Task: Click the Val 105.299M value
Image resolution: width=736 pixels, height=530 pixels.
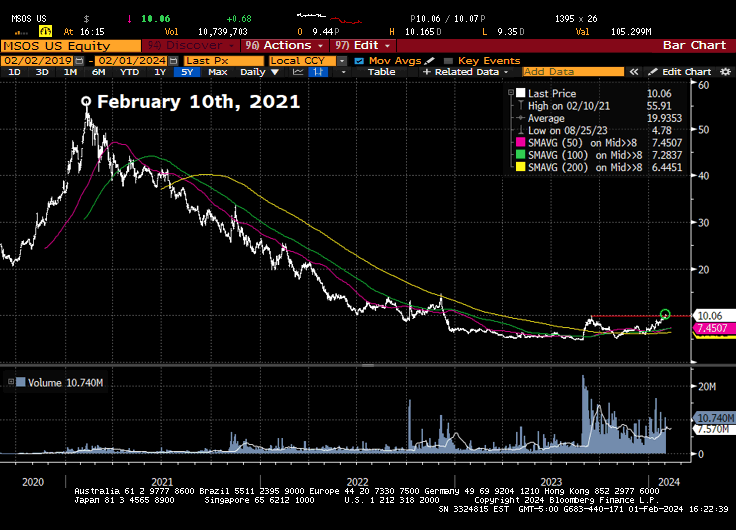Action: (631, 32)
